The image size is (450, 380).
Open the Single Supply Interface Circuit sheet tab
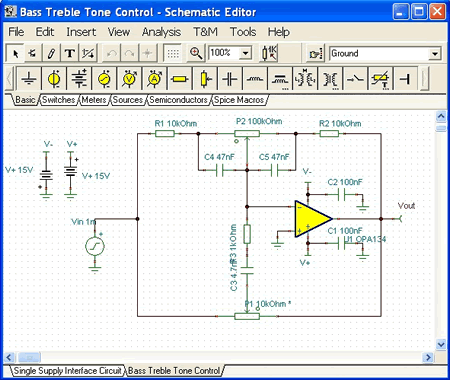point(68,371)
